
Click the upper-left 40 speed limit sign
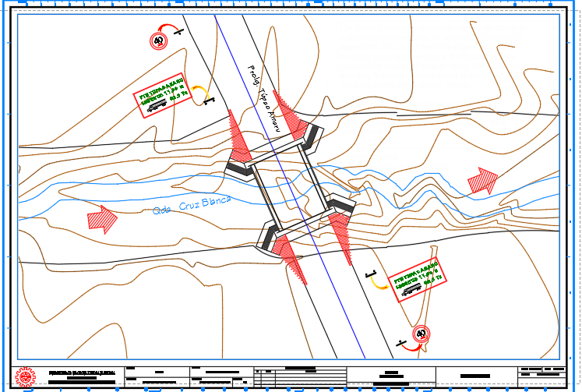click(159, 40)
